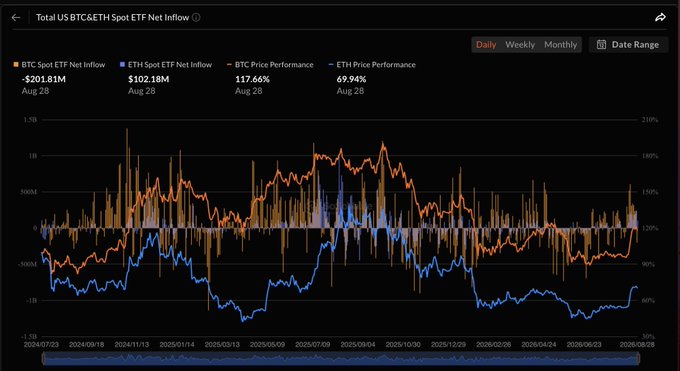Toggle ETH Price Performance line
The height and width of the screenshot is (371, 680).
[372, 65]
